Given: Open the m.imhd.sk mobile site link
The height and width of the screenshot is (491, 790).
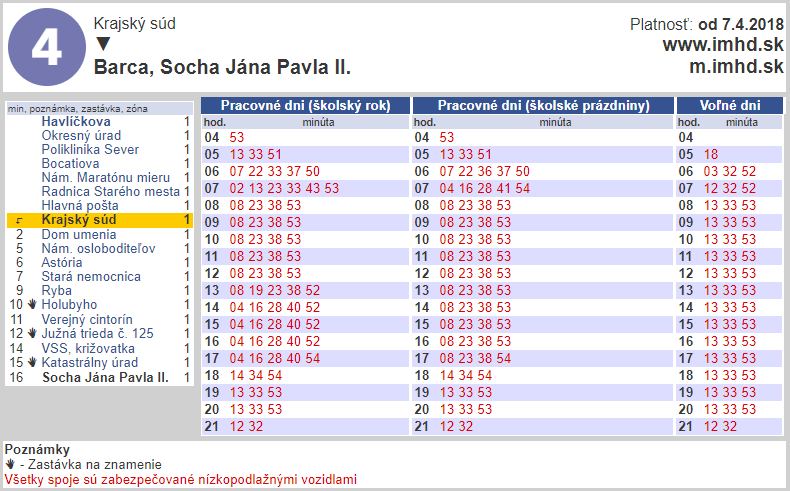Looking at the screenshot, I should click(x=735, y=67).
